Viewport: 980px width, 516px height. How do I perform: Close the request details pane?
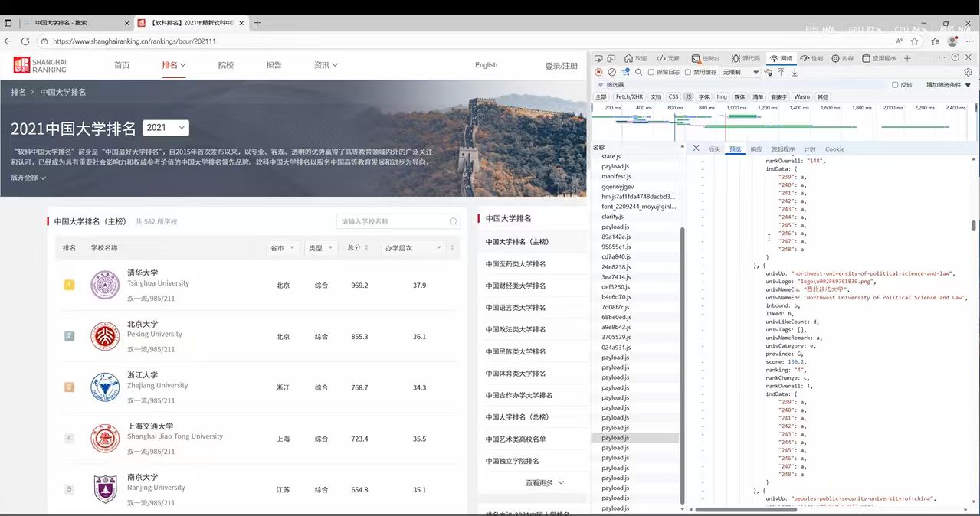[696, 149]
